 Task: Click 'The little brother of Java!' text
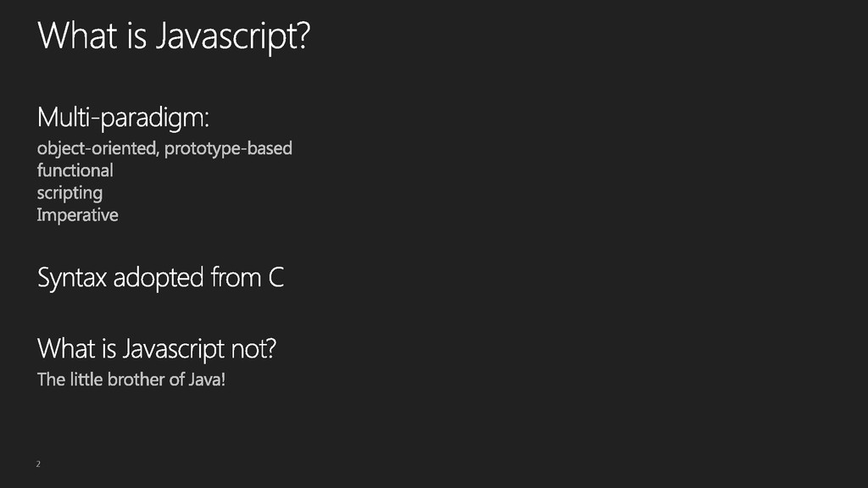point(131,380)
